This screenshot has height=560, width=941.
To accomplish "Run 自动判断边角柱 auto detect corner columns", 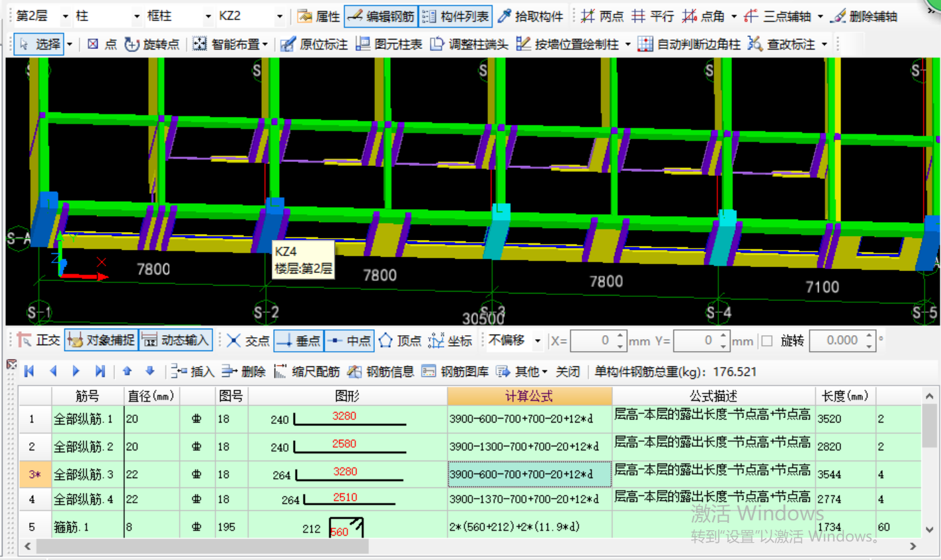I will pyautogui.click(x=689, y=44).
